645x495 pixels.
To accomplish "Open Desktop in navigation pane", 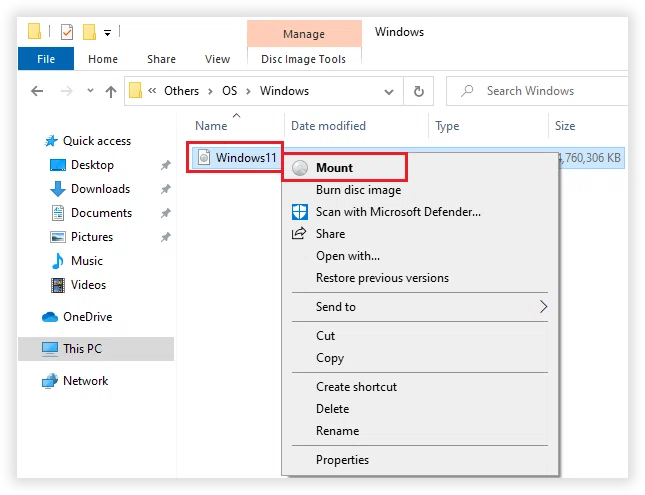I will tap(92, 165).
